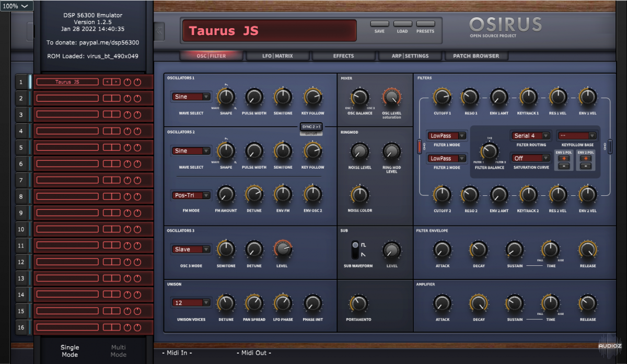The width and height of the screenshot is (627, 364).
Task: Click the Noise Color knob
Action: pos(359,195)
